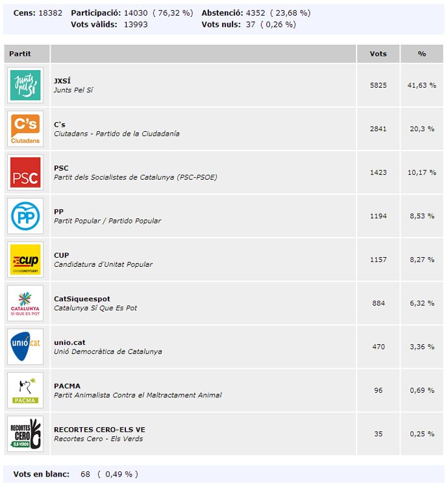Image resolution: width=448 pixels, height=487 pixels.
Task: Select the red PSC logo
Action: (26, 172)
